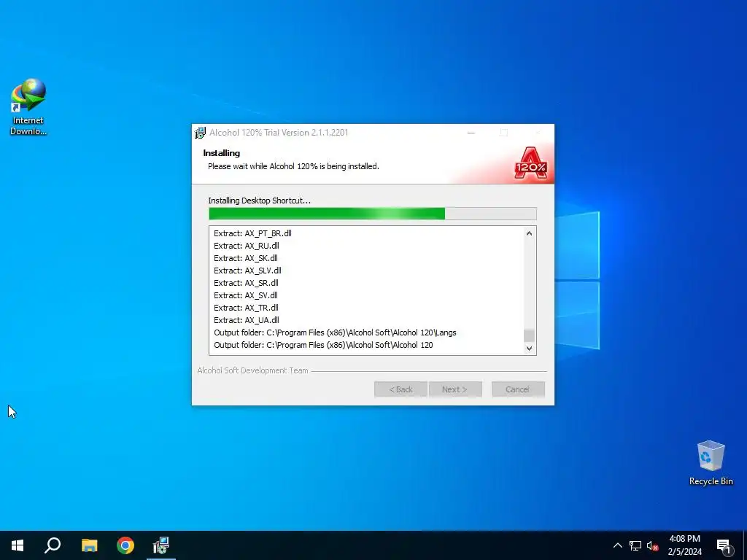The height and width of the screenshot is (560, 747).
Task: Select the 'Extract: AX_SV.dll' log line
Action: click(x=246, y=295)
